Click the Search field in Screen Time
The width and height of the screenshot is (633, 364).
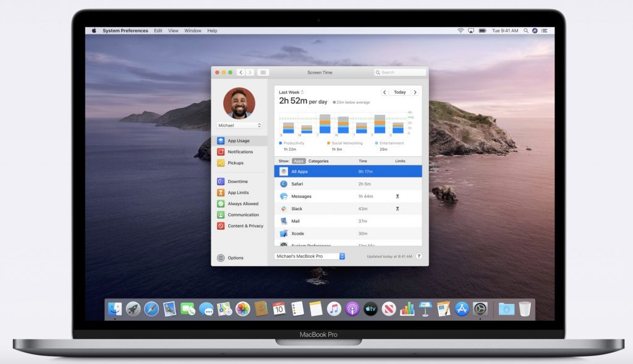pos(400,72)
